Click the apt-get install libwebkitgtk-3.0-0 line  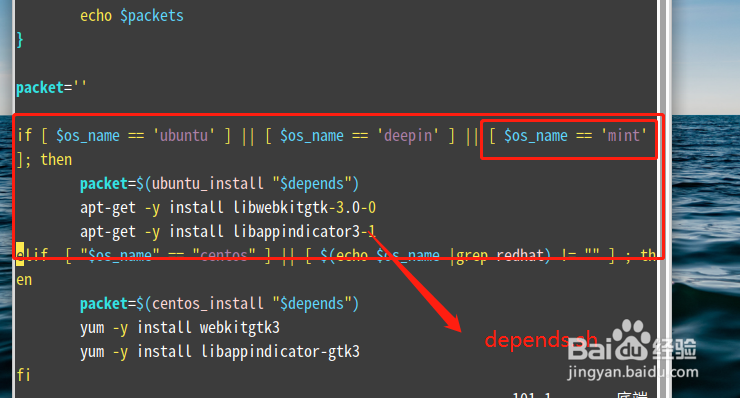(x=228, y=208)
